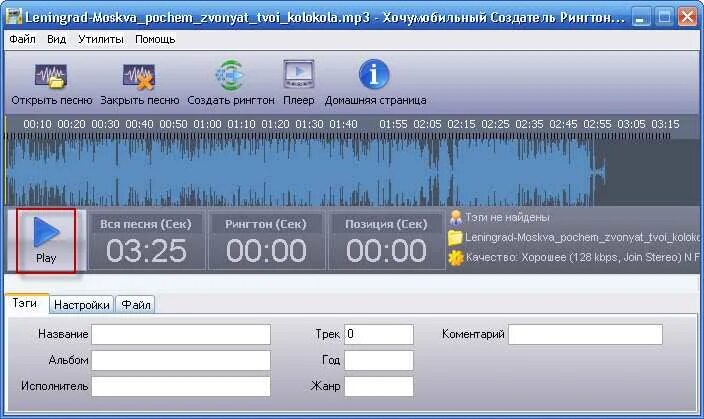Start playback with the Play button
This screenshot has height=419, width=704.
[x=46, y=240]
